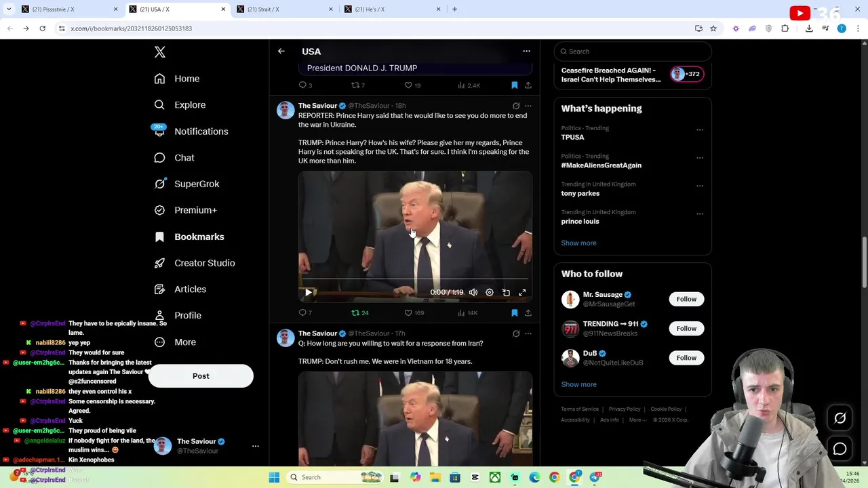Show more under Who to follow
The width and height of the screenshot is (868, 488).
[x=578, y=385]
